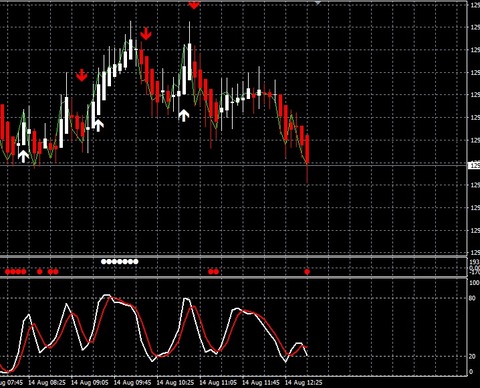The height and width of the screenshot is (388, 480).
Task: Select the leftmost white buy arrow
Action: (23, 156)
